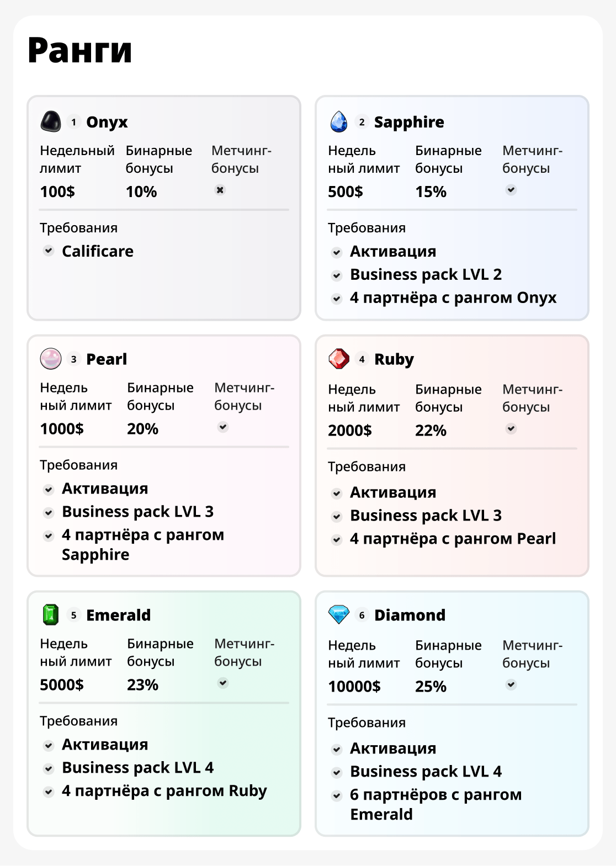Click the blue Sapphire gem icon

tap(339, 121)
